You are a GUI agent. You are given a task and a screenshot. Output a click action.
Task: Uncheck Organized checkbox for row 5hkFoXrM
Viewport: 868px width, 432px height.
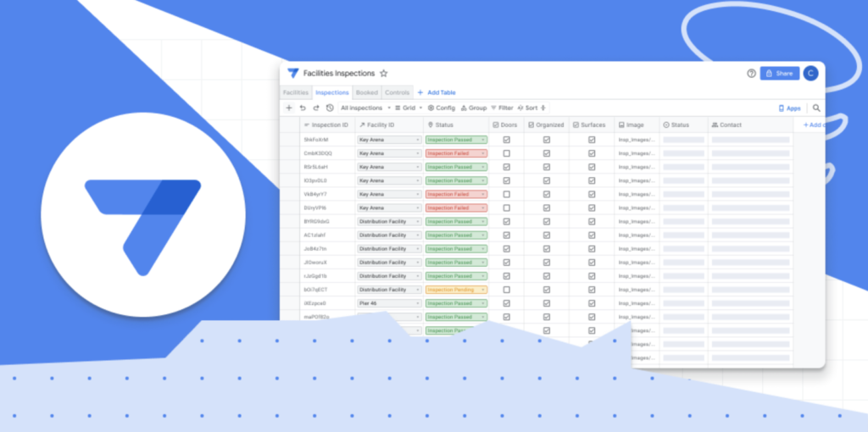click(547, 140)
